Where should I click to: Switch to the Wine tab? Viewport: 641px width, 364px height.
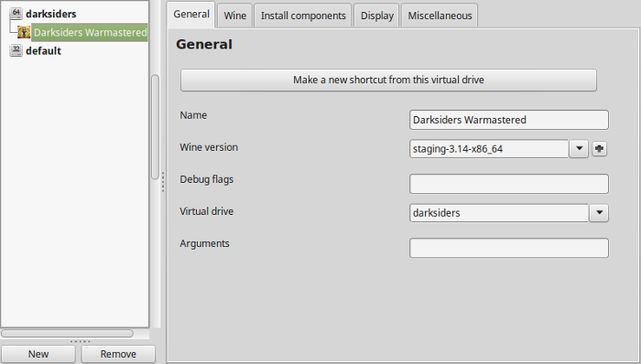click(x=234, y=16)
